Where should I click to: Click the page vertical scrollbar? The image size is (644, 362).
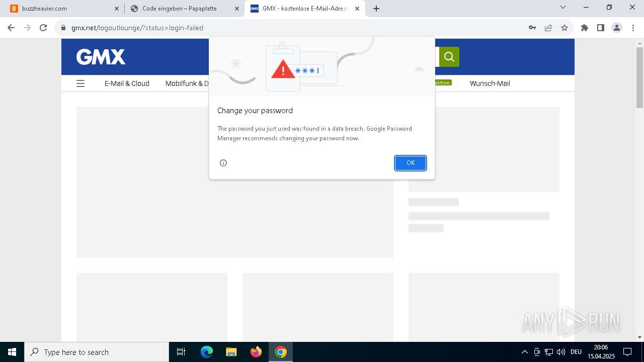pyautogui.click(x=640, y=78)
